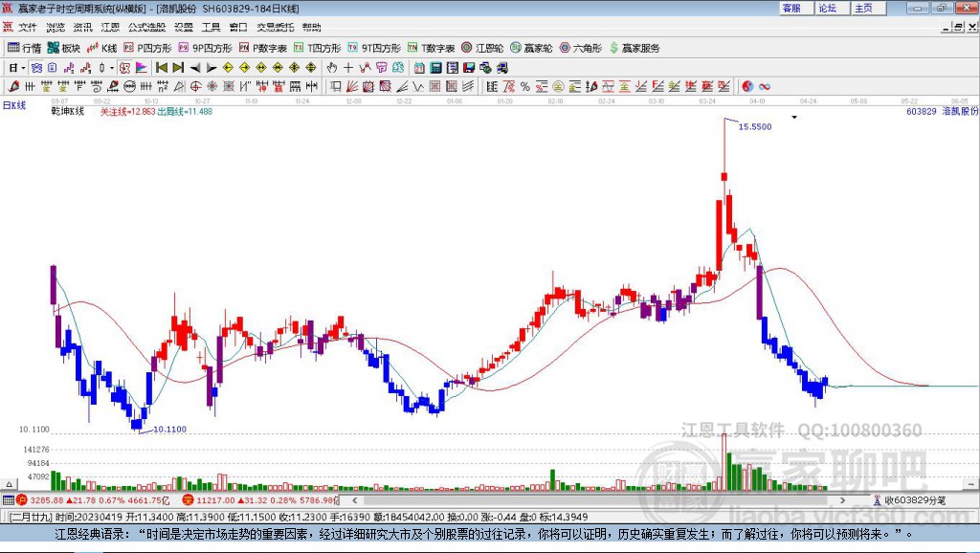The image size is (980, 553).
Task: Expand the volume panel up arrow
Action: coord(10,484)
